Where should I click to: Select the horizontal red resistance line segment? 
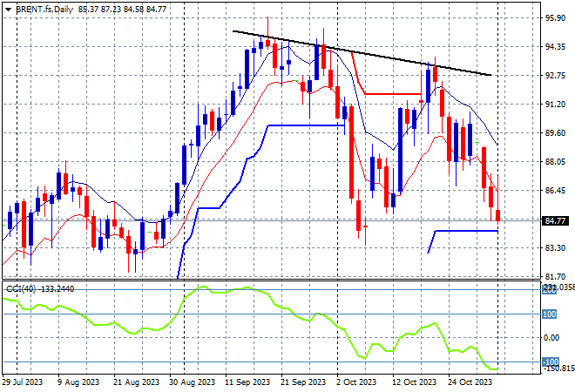(393, 94)
